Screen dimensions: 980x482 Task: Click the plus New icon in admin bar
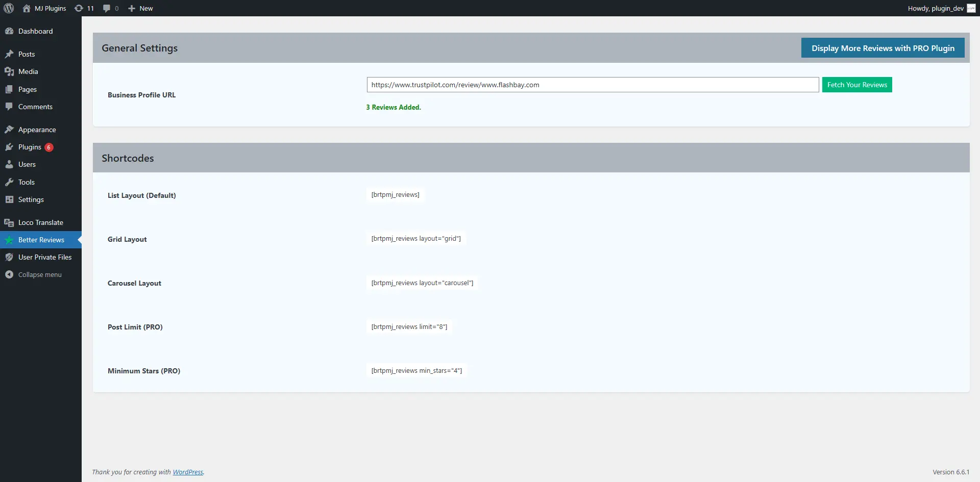click(132, 8)
